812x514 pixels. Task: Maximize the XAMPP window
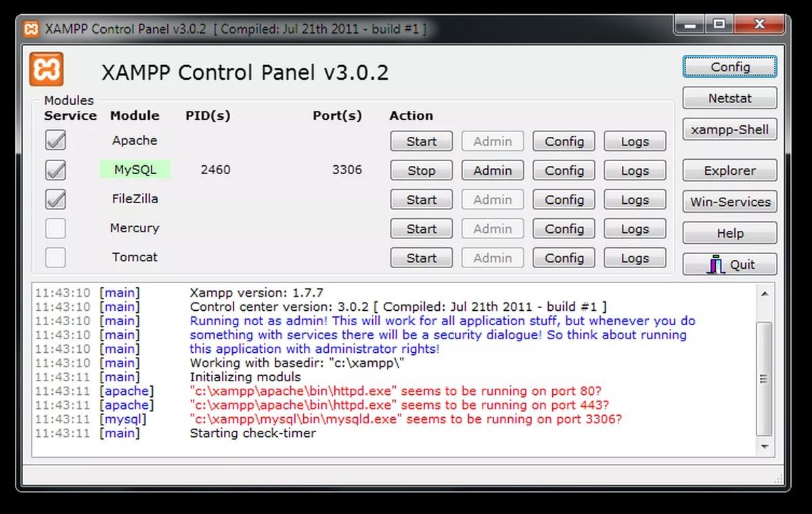click(718, 25)
